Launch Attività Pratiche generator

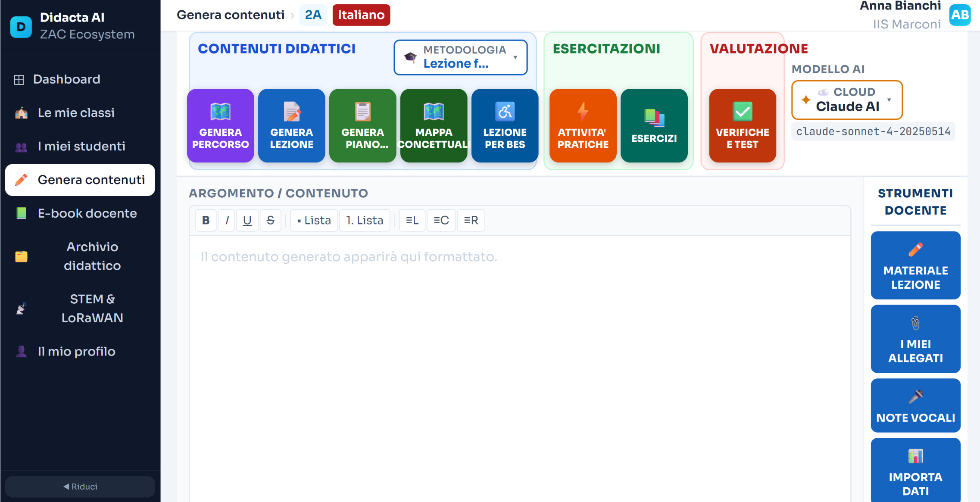click(x=583, y=125)
